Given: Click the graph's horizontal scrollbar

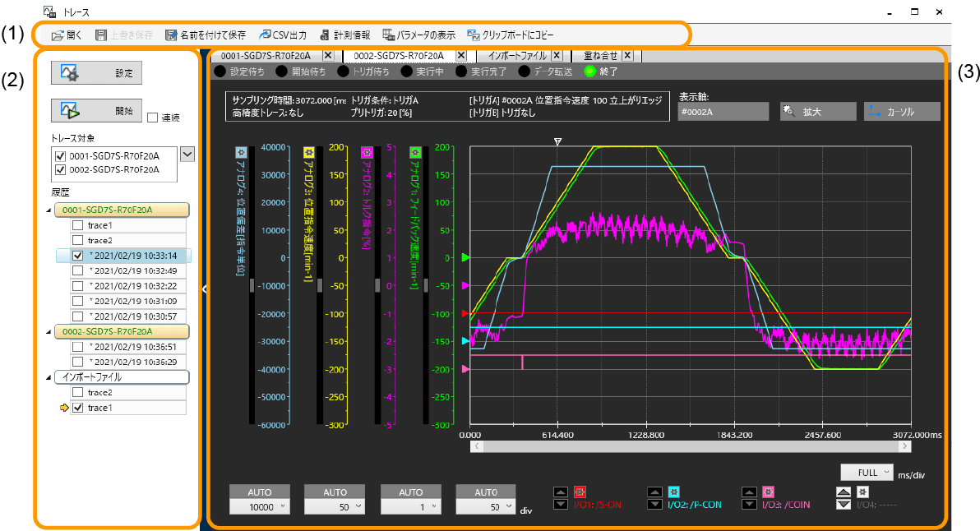Looking at the screenshot, I should 689,446.
